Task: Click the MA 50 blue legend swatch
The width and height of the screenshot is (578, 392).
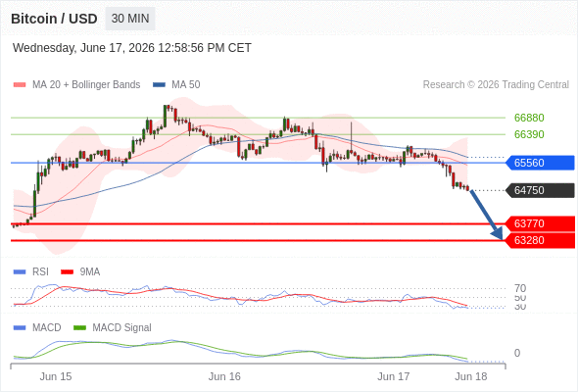Action: point(159,85)
